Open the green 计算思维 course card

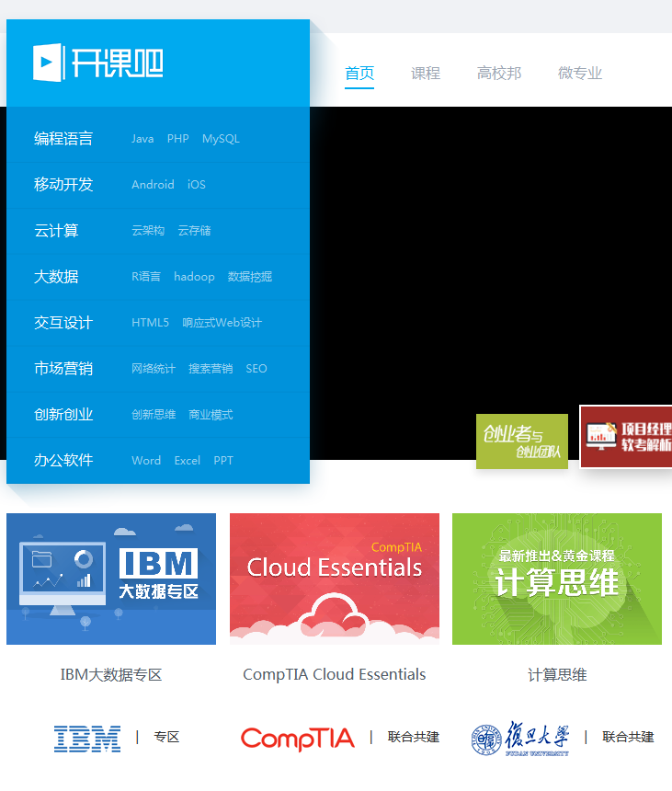557,579
